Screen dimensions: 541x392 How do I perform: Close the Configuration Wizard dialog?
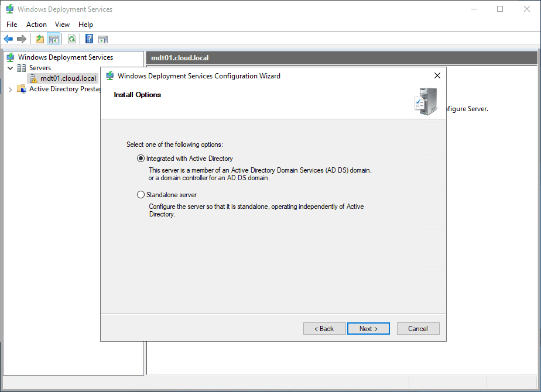click(x=437, y=75)
